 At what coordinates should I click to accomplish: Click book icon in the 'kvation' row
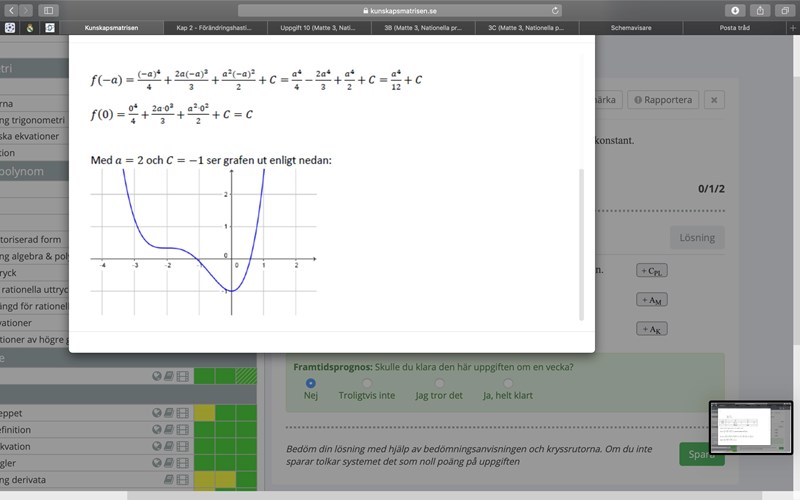coord(169,446)
